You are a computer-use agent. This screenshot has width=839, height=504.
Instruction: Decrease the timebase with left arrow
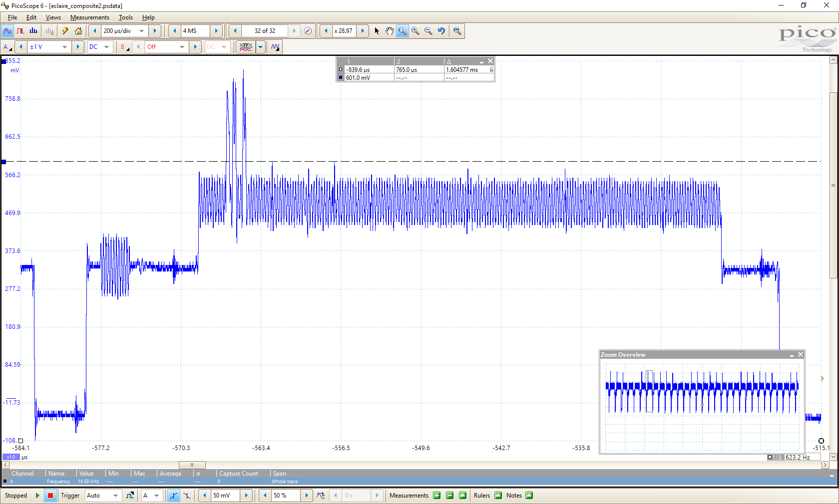95,31
